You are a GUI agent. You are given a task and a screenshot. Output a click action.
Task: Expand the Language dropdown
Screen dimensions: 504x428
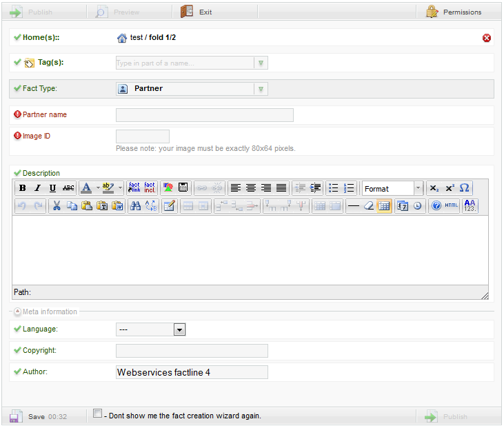pyautogui.click(x=179, y=330)
